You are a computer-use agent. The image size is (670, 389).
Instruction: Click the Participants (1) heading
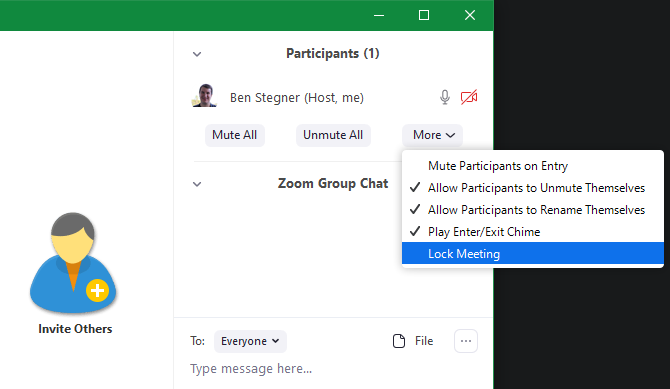pos(333,53)
